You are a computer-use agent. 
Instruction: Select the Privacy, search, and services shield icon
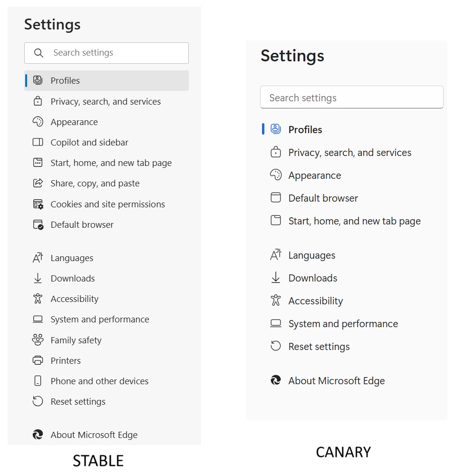point(38,101)
